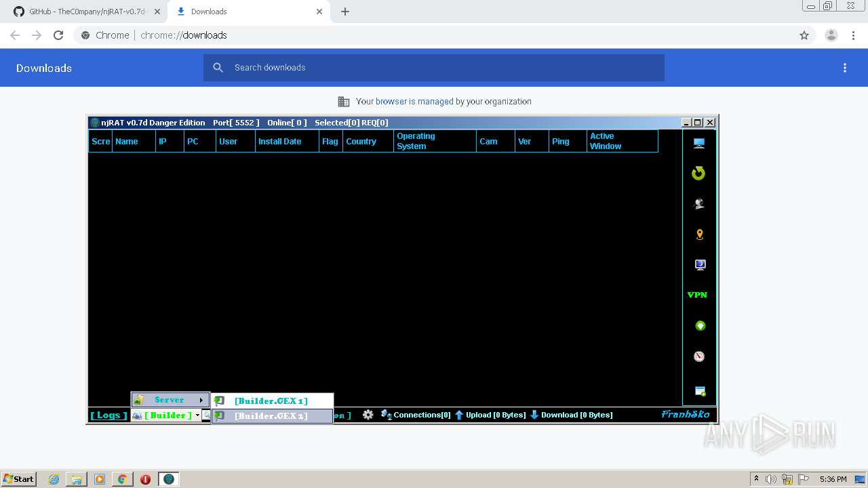Screen dimensions: 868x488
Task: Click the Cam column header
Action: (495, 141)
